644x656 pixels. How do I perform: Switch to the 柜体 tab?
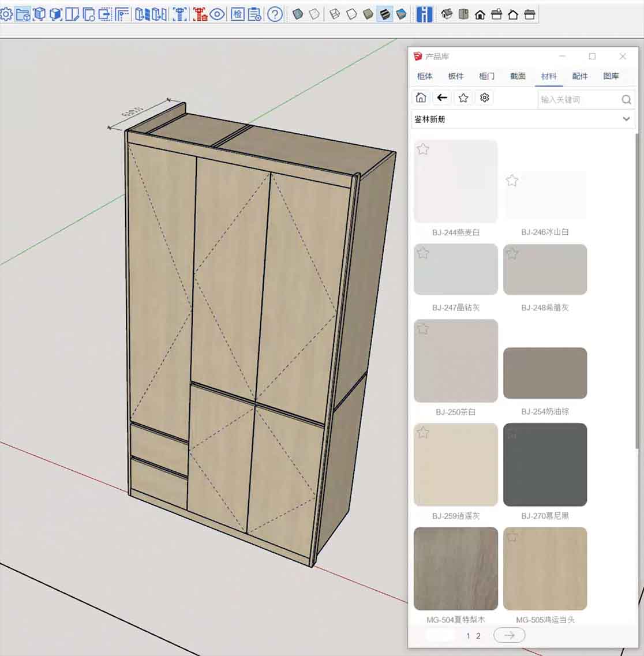pyautogui.click(x=425, y=76)
